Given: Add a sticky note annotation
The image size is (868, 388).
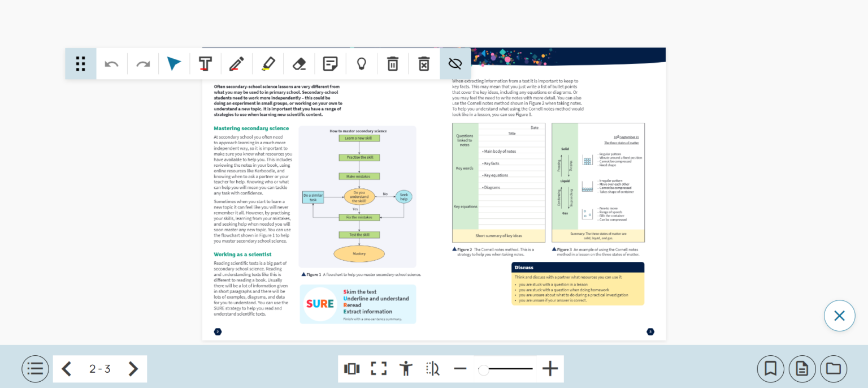Looking at the screenshot, I should pos(330,63).
